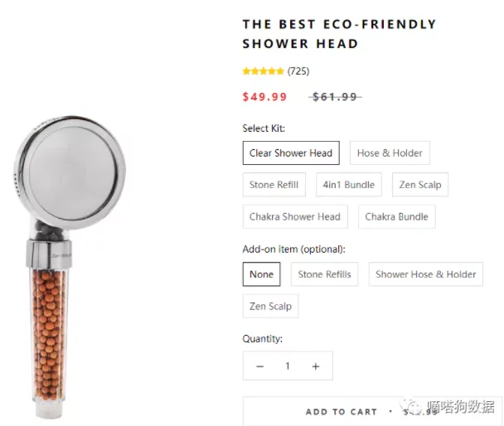Click the $49.99 sale price
The image size is (504, 426).
(264, 97)
